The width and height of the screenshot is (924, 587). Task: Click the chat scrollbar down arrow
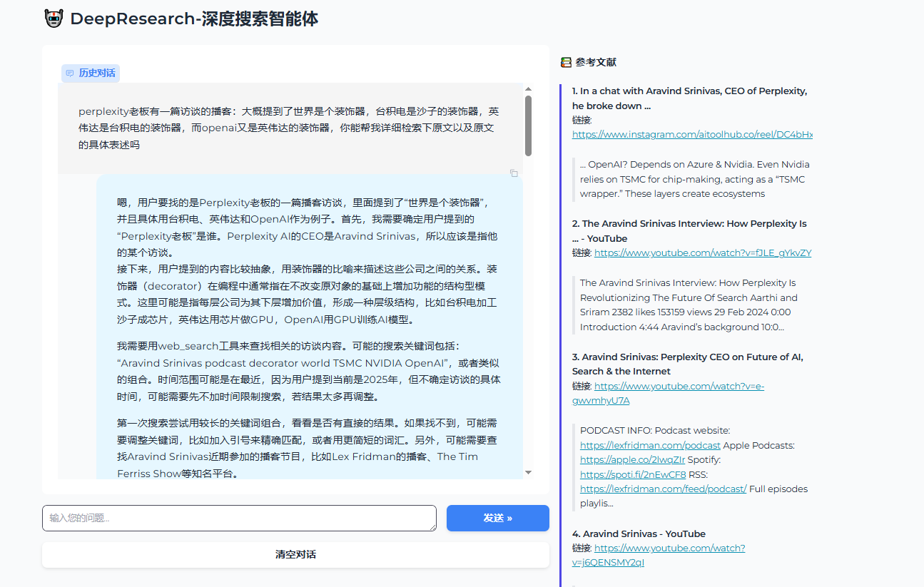528,472
